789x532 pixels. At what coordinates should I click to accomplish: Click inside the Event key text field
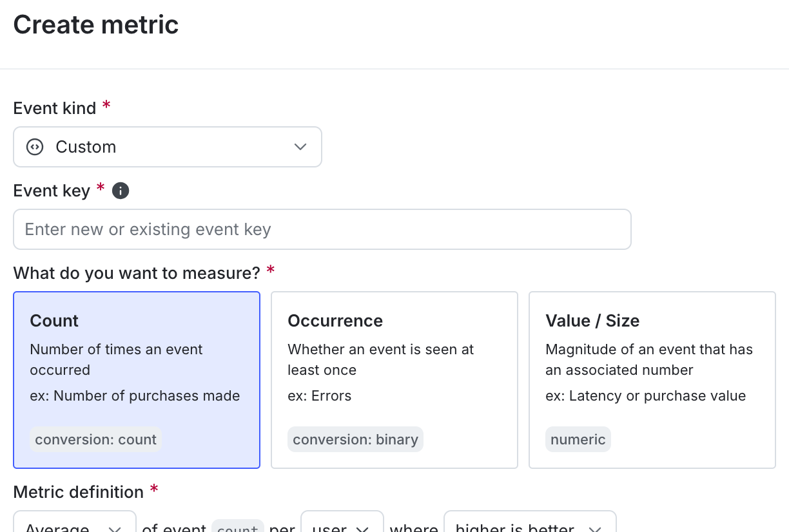pos(322,229)
